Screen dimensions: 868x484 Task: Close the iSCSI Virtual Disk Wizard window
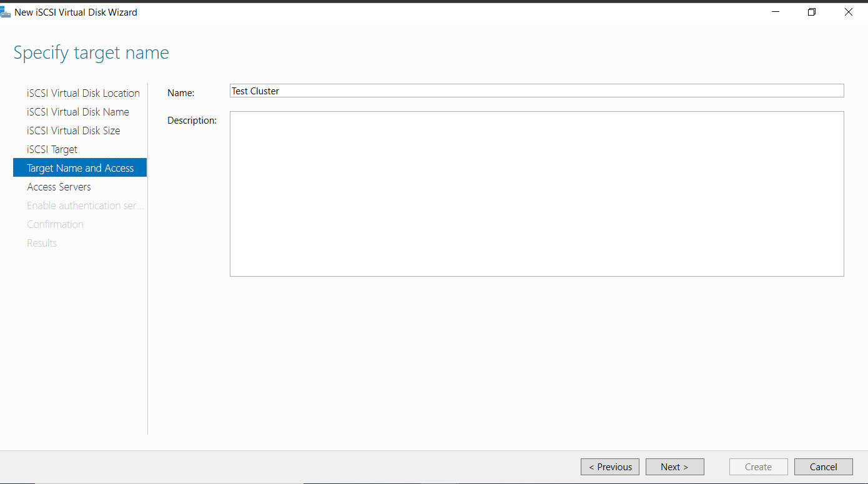coord(849,12)
